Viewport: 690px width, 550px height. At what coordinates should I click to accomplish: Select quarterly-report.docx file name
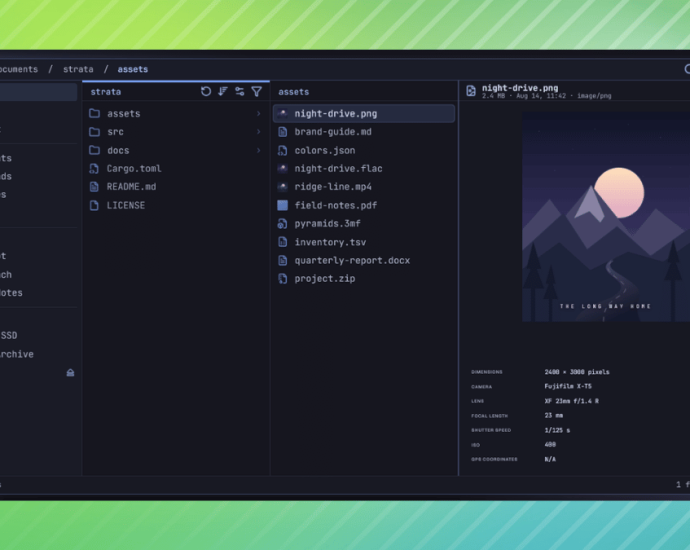tap(352, 260)
